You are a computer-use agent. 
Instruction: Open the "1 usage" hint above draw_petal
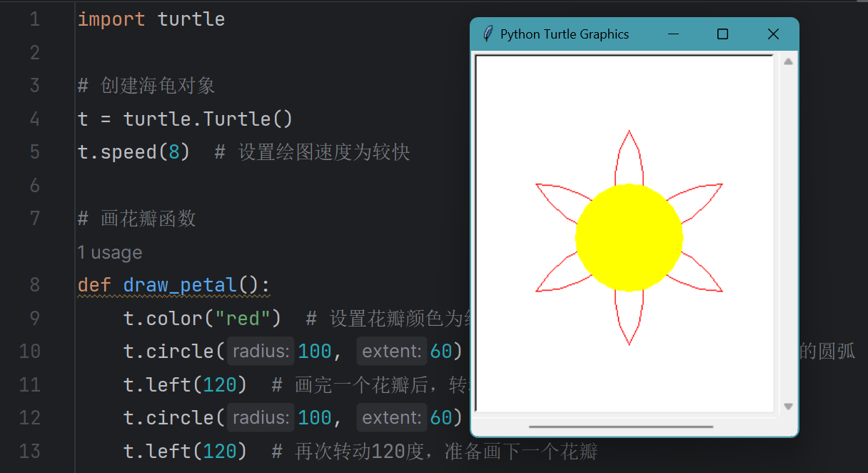[x=110, y=252]
